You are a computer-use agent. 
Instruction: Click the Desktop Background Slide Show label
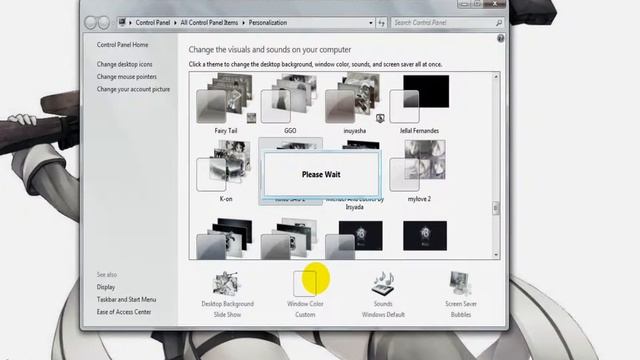227,309
